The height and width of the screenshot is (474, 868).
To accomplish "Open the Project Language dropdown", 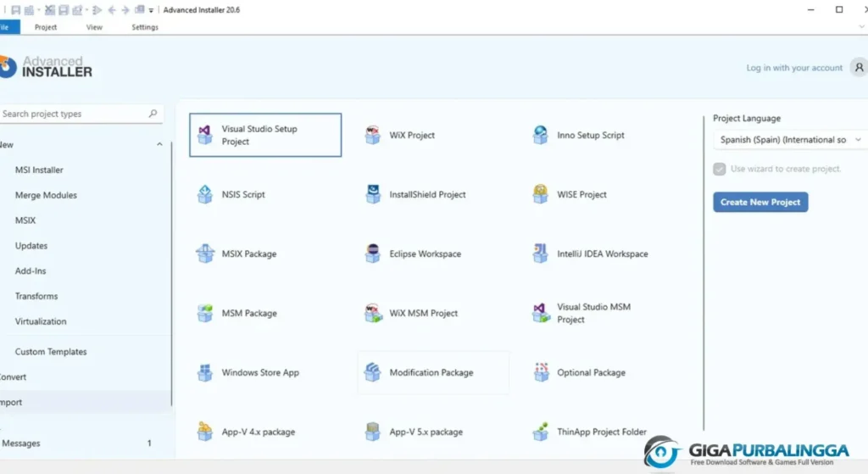I will coord(789,140).
